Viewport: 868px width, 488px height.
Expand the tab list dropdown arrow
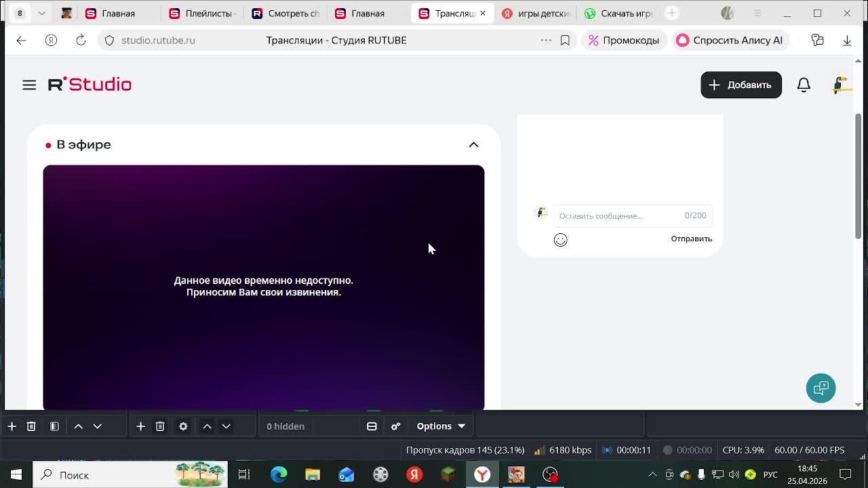[42, 13]
